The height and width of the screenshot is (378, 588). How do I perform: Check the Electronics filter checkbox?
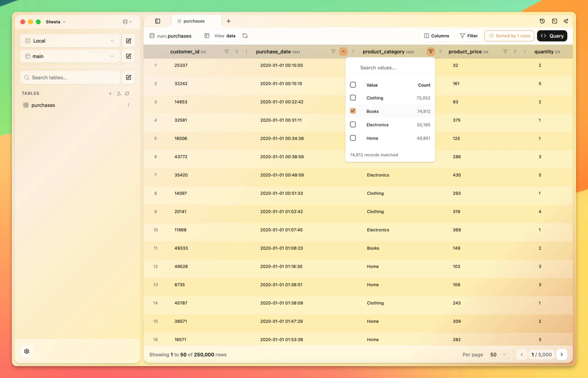[353, 124]
